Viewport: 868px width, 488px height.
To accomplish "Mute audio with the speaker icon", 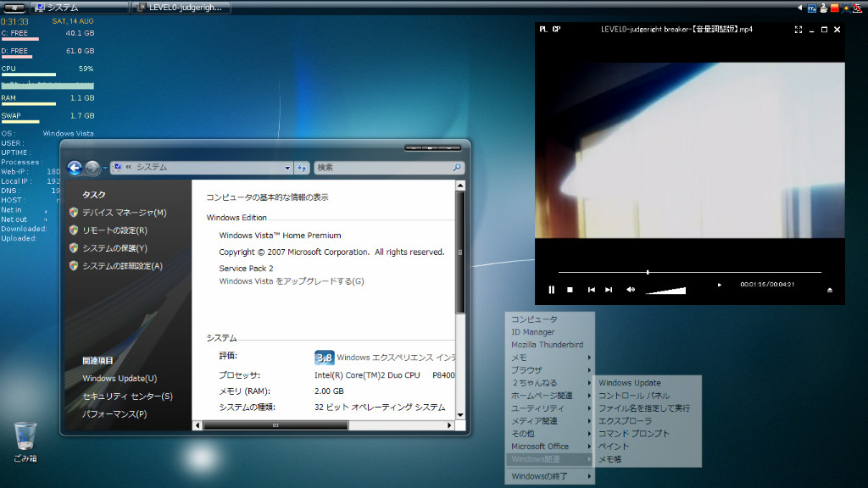I will click(x=631, y=290).
